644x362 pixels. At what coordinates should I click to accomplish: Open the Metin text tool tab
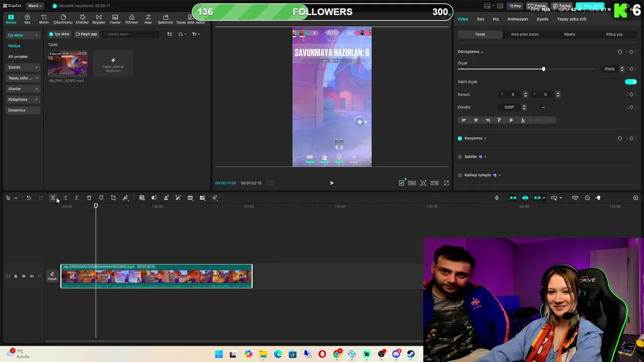44,19
